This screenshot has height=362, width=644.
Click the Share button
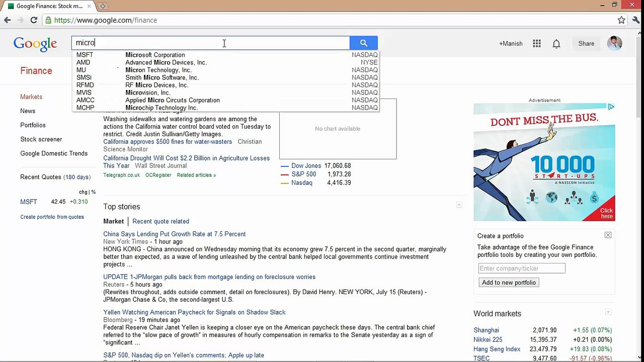[586, 44]
